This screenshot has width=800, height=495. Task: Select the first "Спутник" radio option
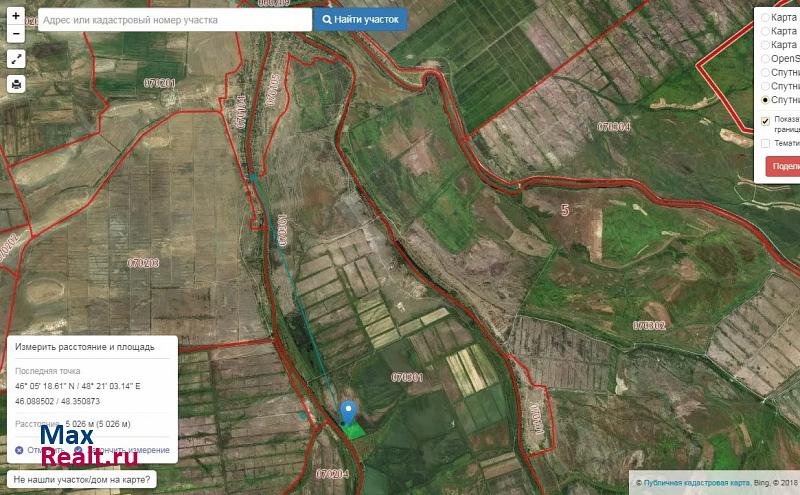click(766, 72)
